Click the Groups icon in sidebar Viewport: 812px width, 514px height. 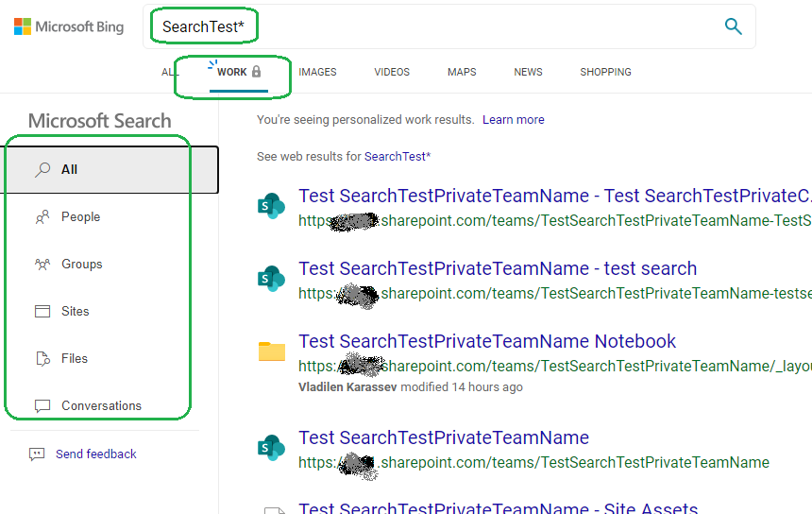pos(42,265)
